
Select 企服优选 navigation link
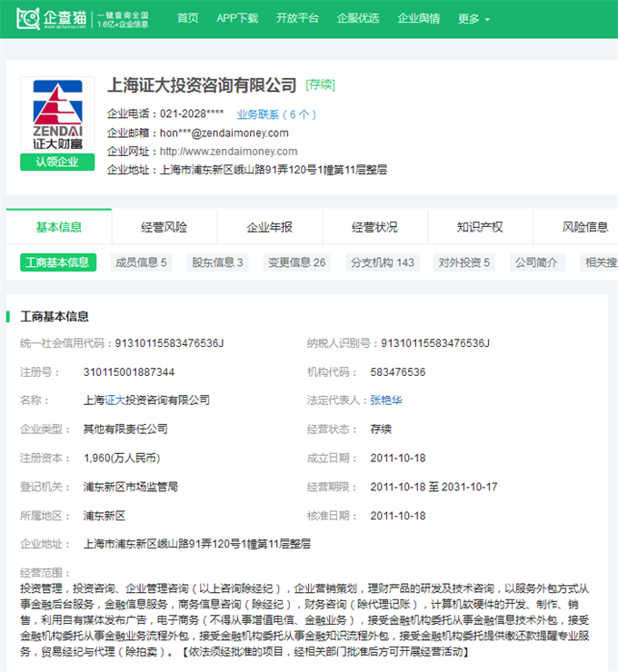pyautogui.click(x=358, y=18)
